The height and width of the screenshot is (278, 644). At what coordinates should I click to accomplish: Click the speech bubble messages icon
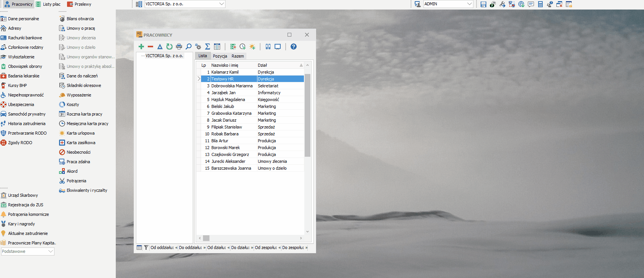[531, 4]
